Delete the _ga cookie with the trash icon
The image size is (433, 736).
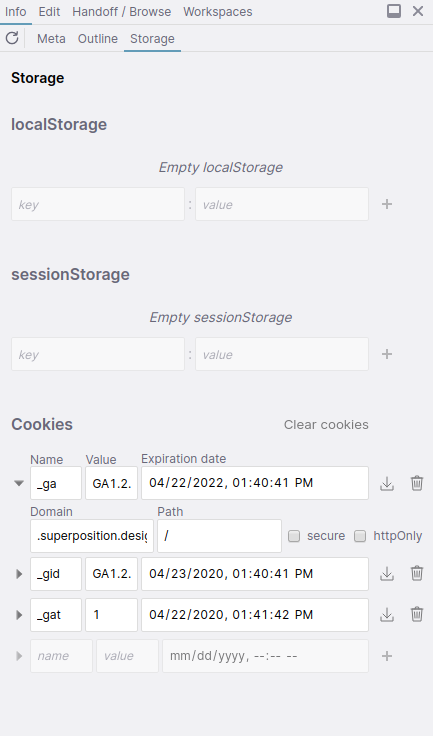tap(417, 483)
